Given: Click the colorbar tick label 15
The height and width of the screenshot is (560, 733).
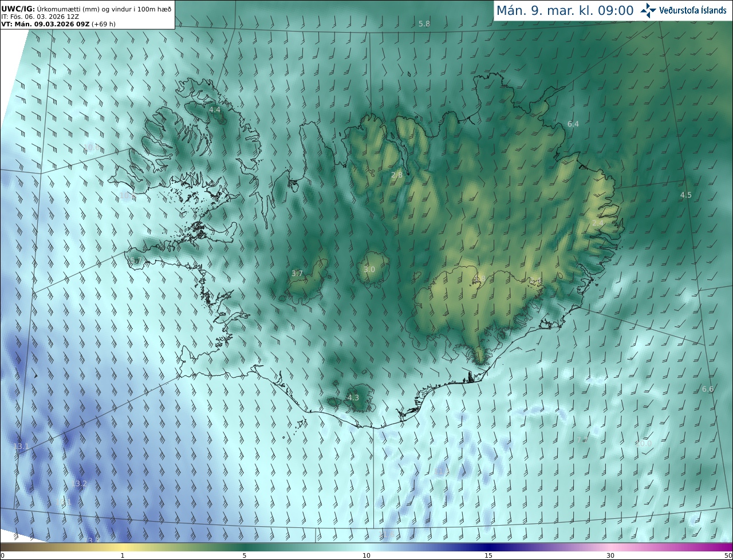Looking at the screenshot, I should (x=488, y=555).
